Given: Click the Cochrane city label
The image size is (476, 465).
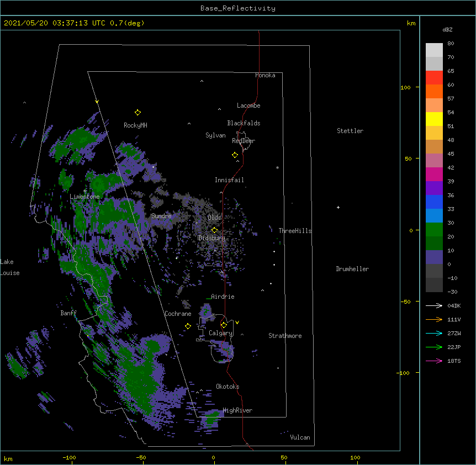Looking at the screenshot, I should point(178,314).
